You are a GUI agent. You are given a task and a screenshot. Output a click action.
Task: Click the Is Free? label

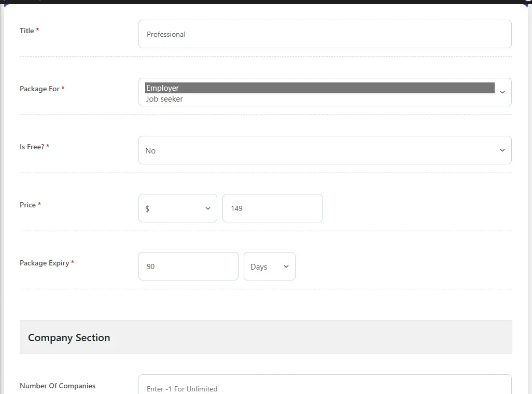click(x=32, y=147)
